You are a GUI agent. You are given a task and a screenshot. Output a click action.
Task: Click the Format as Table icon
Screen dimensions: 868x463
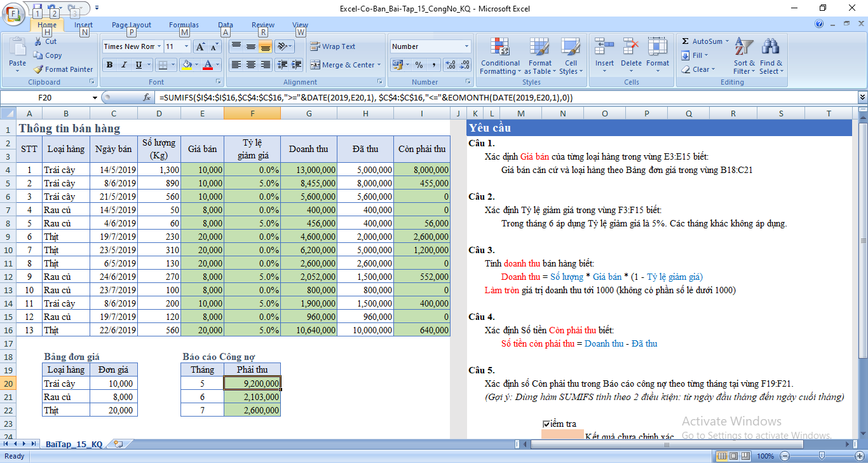click(x=539, y=56)
